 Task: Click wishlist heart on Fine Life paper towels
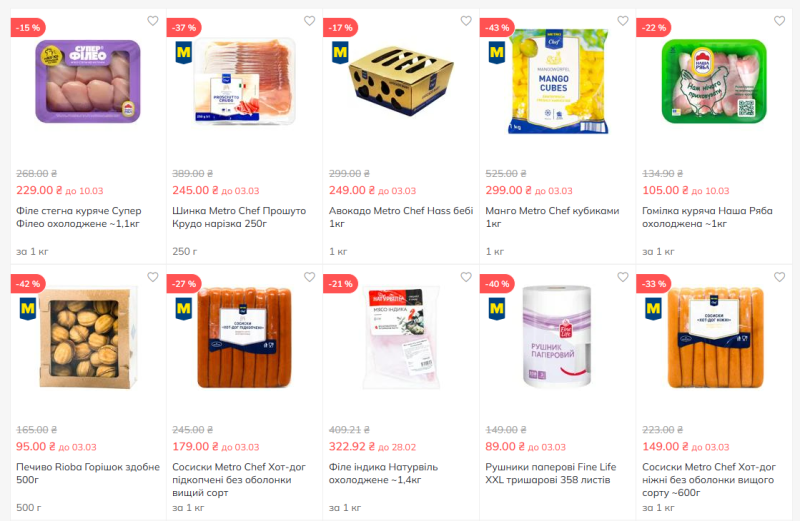coord(622,277)
